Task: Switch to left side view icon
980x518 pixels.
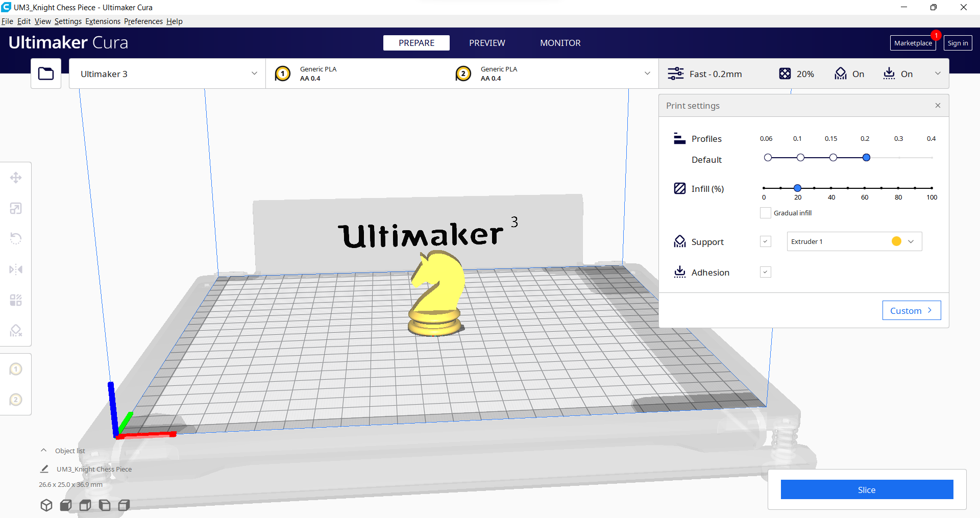Action: pyautogui.click(x=105, y=505)
